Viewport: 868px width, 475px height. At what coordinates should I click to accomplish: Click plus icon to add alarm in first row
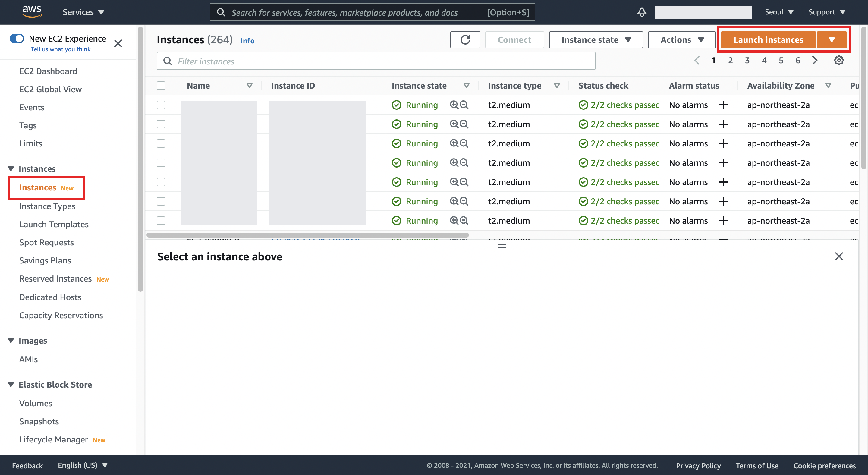tap(723, 105)
